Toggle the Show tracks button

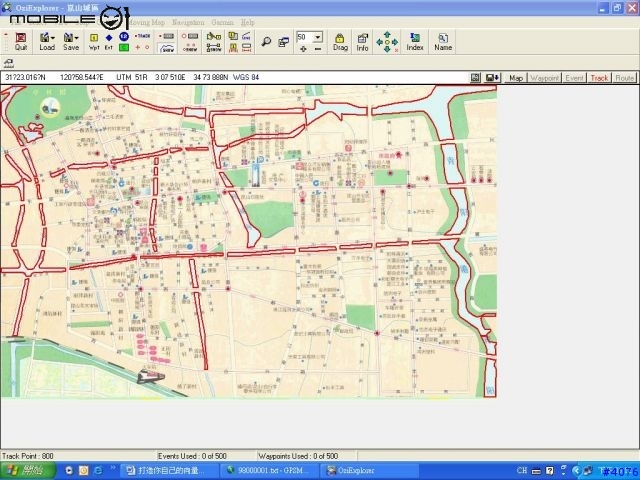(167, 48)
